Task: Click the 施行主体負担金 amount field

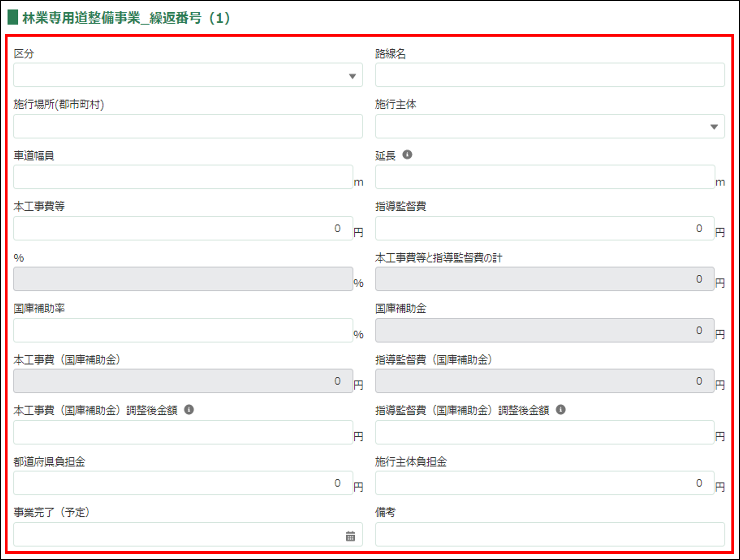Action: click(545, 483)
